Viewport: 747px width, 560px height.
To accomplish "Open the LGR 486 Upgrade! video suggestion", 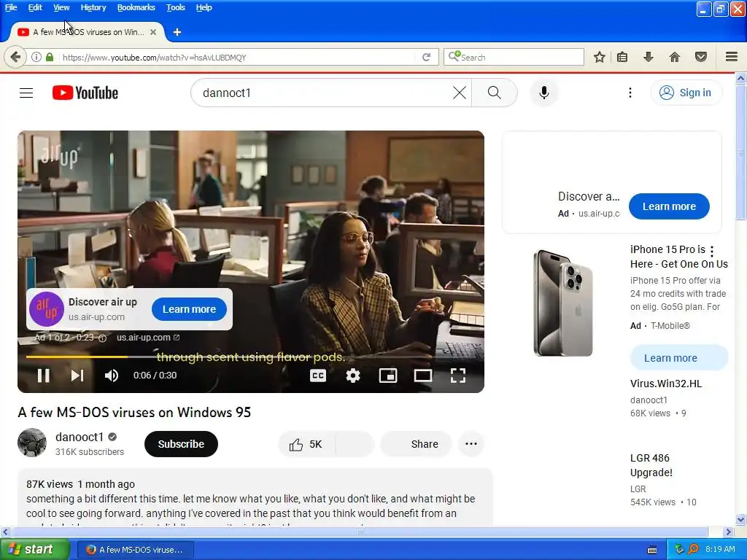I will [x=651, y=465].
